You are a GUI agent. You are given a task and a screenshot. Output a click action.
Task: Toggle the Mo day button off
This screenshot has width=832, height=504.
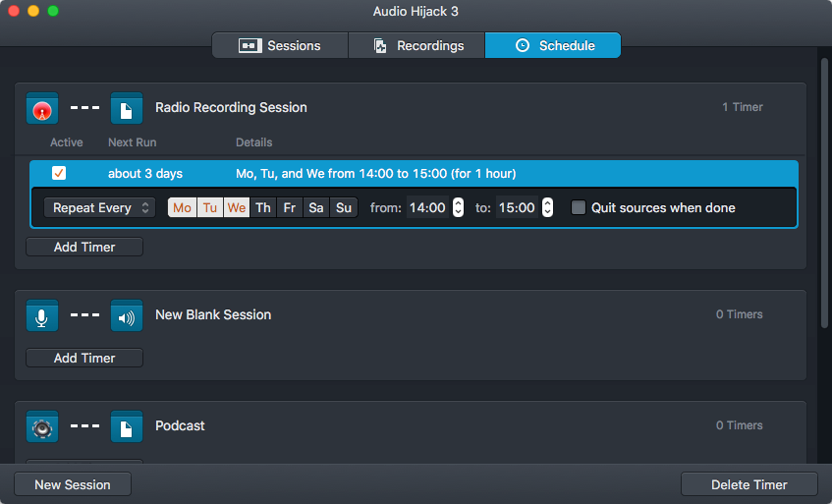[182, 208]
